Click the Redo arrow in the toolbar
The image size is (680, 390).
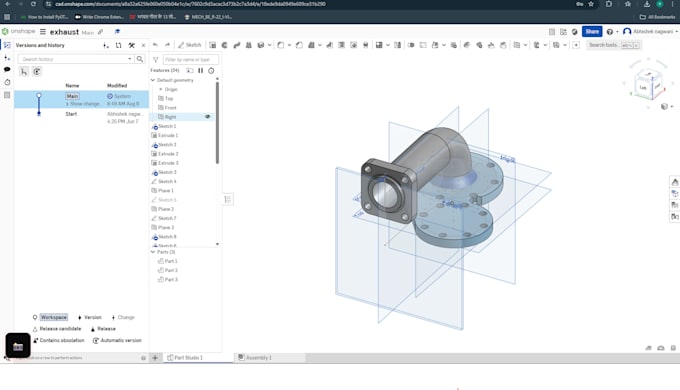click(x=167, y=45)
